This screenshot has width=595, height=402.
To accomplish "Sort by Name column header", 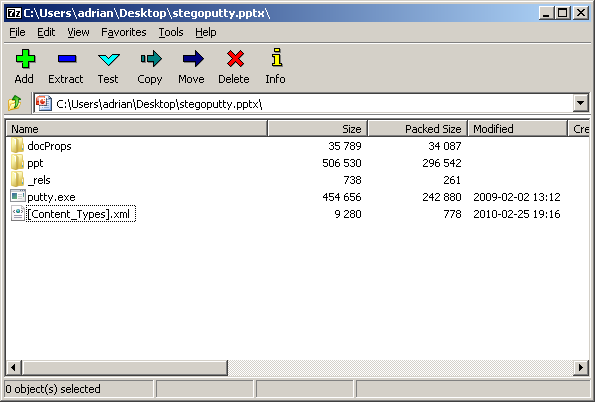I will click(137, 129).
